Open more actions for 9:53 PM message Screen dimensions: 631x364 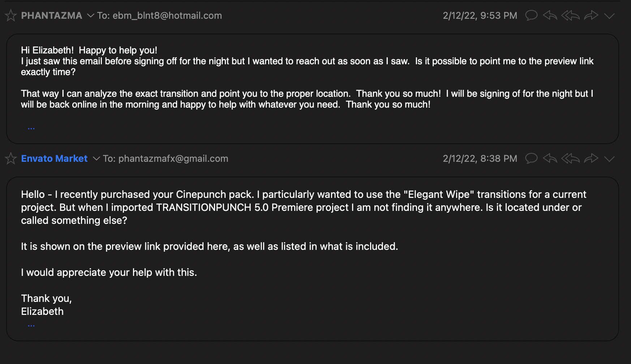609,16
